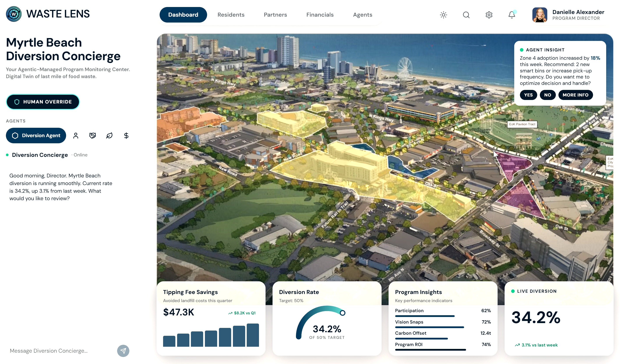Image resolution: width=625 pixels, height=364 pixels.
Task: Click the Diversion Rate gauge handle
Action: click(342, 313)
